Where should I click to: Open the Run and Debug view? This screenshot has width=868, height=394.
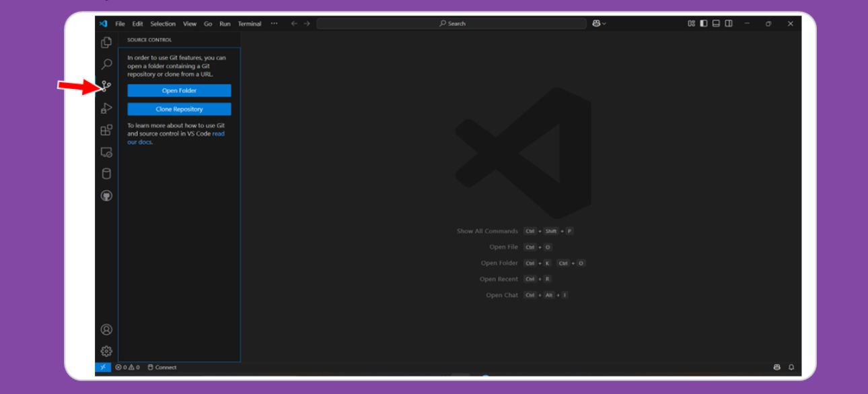pyautogui.click(x=106, y=108)
